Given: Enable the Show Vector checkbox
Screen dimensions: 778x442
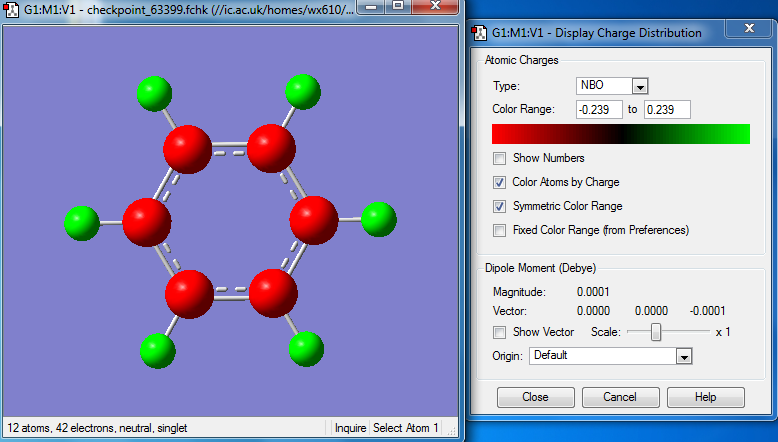Looking at the screenshot, I should [x=499, y=332].
